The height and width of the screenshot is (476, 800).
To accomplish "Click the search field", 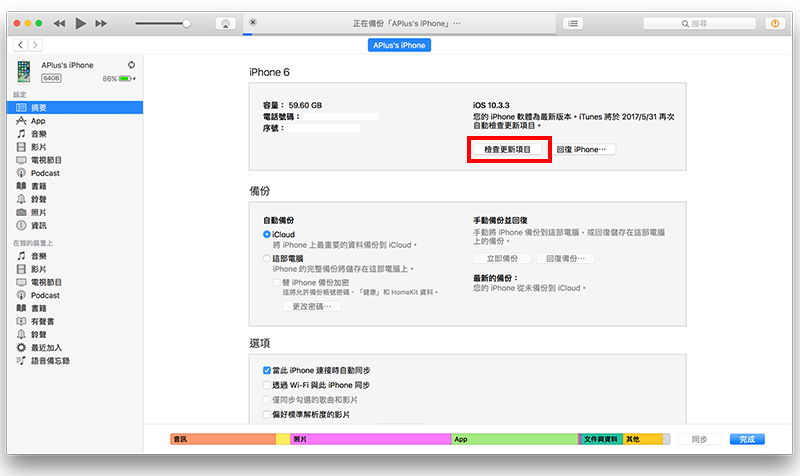I will click(x=699, y=23).
